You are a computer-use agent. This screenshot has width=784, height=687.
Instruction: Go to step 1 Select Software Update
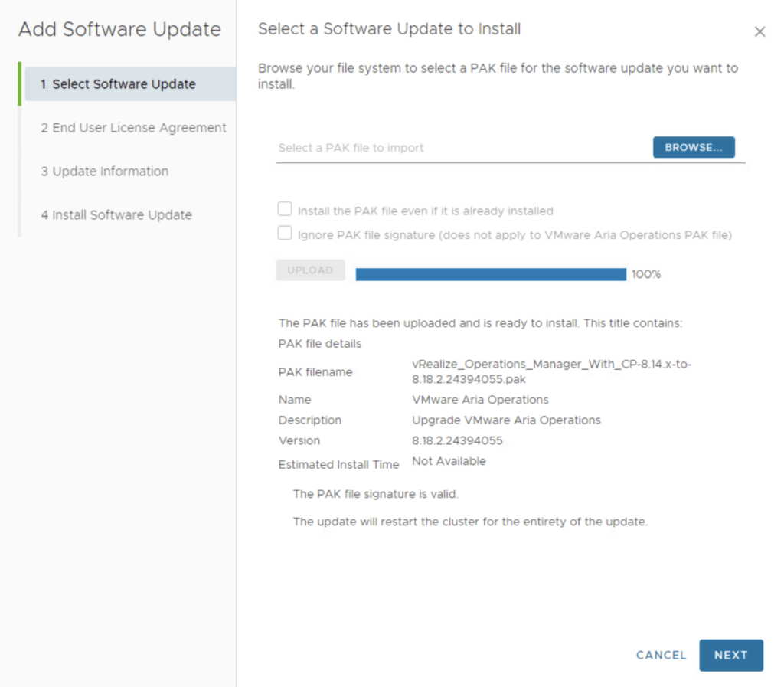point(124,84)
